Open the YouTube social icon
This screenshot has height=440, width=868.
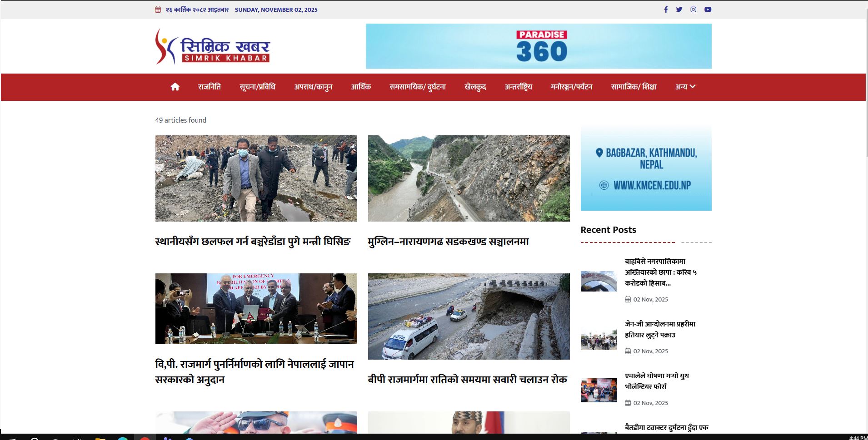coord(708,10)
